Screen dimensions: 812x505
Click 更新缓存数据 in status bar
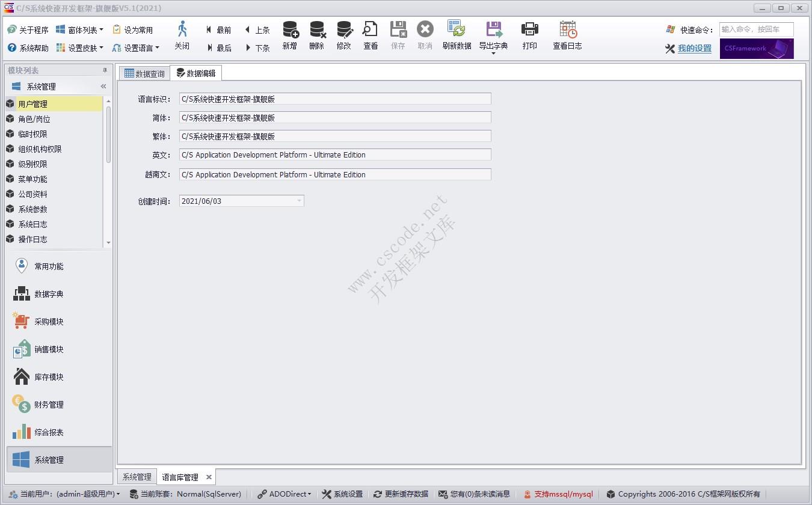[401, 494]
